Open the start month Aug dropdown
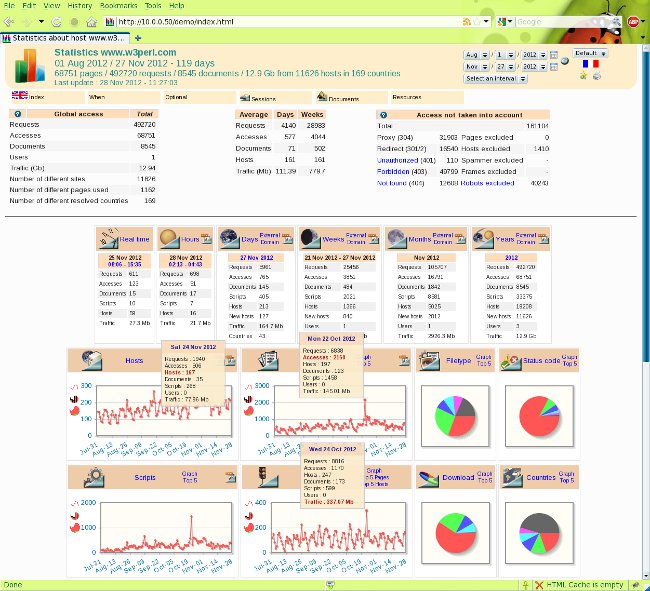 point(474,53)
